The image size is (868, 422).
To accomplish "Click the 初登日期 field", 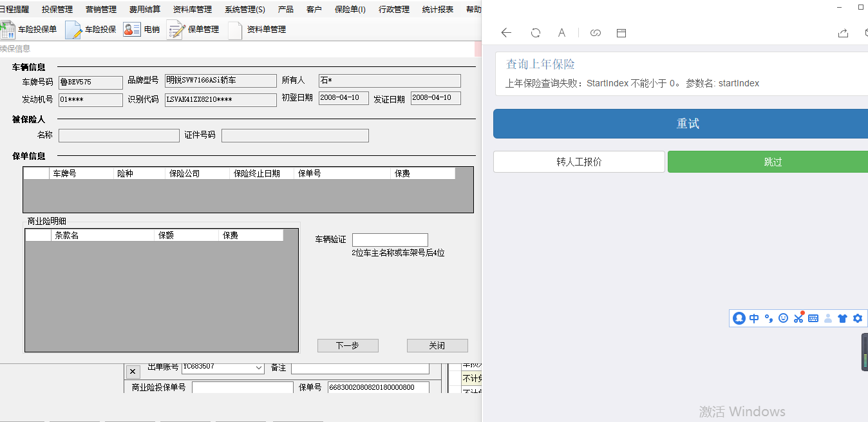I will tap(344, 98).
